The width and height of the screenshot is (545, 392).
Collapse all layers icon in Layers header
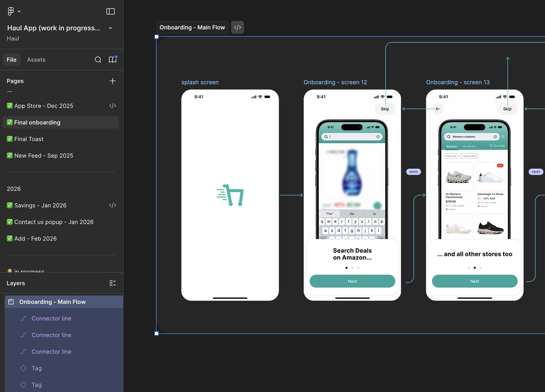click(113, 283)
